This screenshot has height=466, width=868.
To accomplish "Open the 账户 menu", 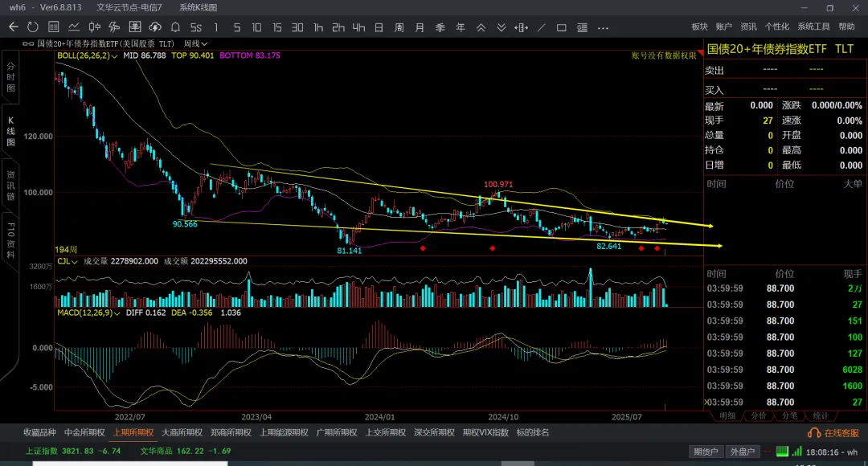I will (x=724, y=27).
